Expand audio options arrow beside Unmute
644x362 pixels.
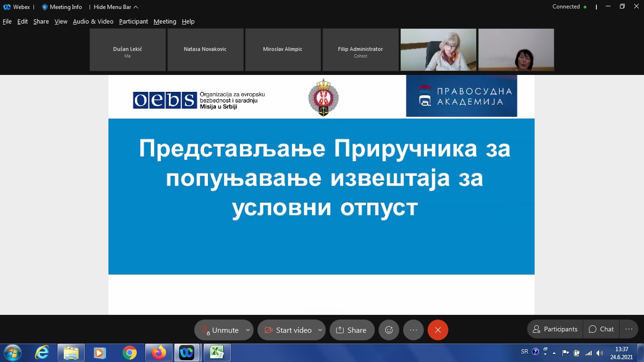point(248,330)
